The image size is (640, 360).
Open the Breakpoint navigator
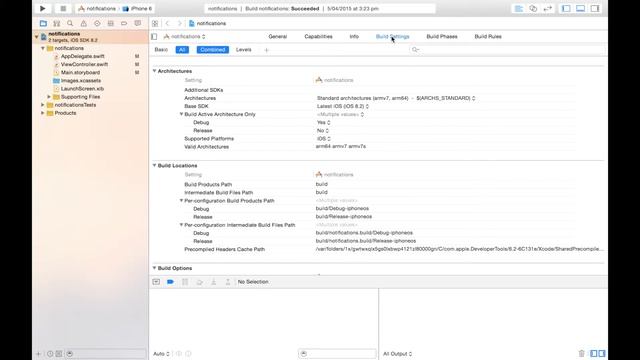(x=124, y=24)
